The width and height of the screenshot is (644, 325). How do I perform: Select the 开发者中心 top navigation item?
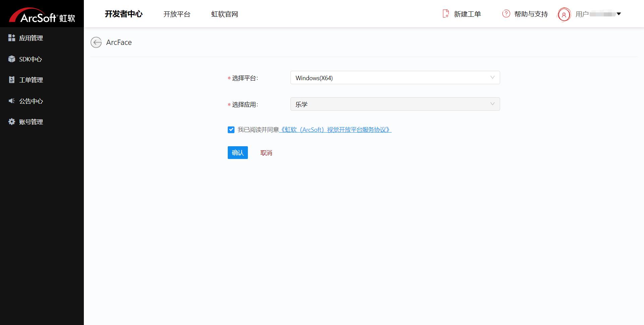[x=124, y=14]
